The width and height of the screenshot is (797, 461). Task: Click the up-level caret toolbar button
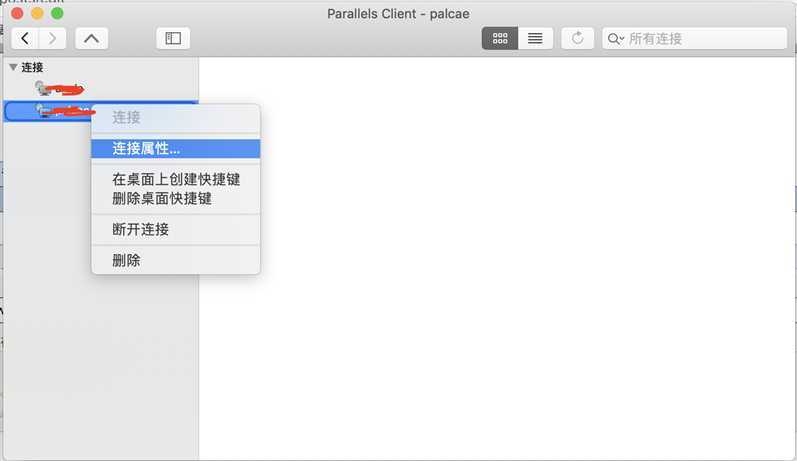[91, 38]
